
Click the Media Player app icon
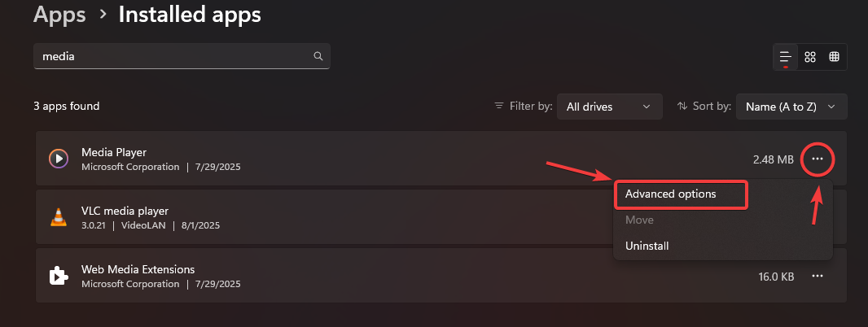(x=59, y=159)
